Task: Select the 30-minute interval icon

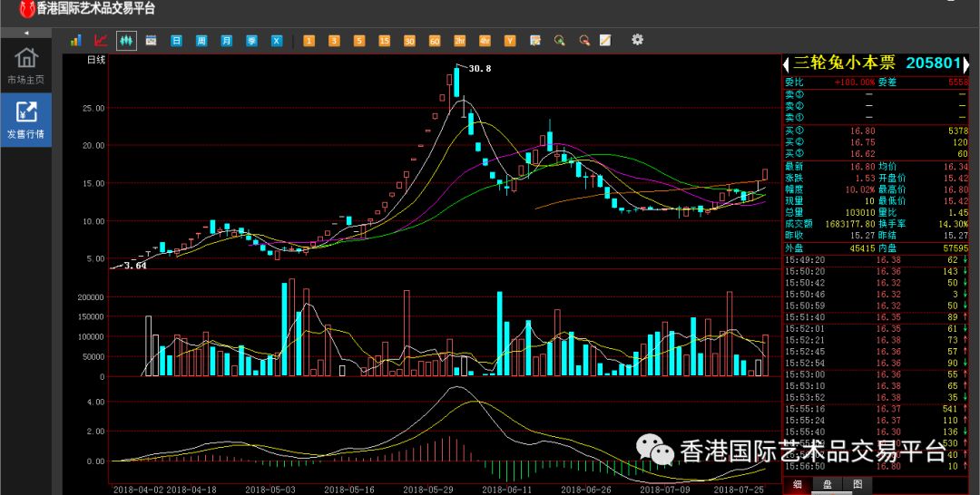Action: click(x=409, y=41)
